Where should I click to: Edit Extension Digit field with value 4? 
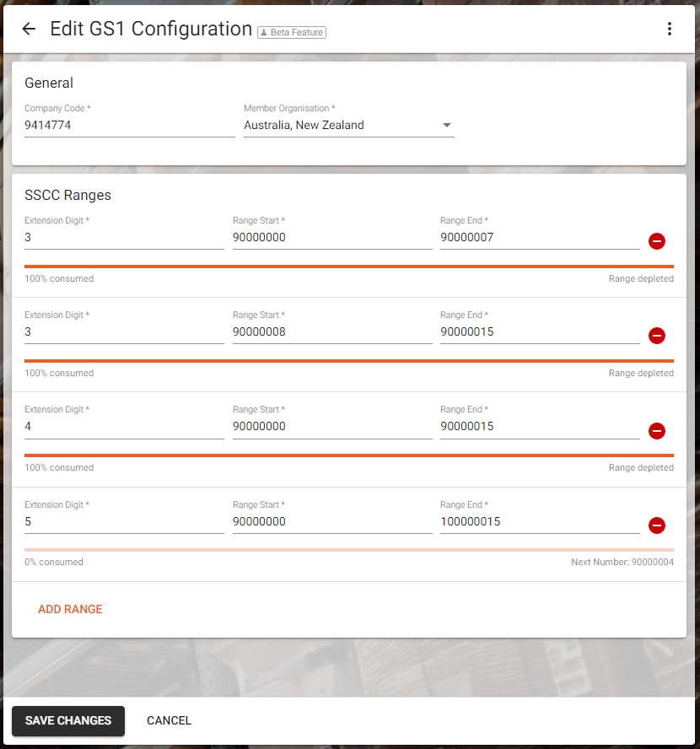tap(124, 427)
